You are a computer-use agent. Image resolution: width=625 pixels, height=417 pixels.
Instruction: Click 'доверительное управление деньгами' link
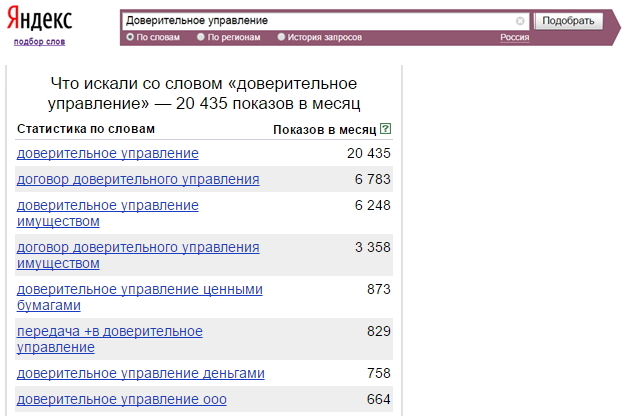pos(141,373)
